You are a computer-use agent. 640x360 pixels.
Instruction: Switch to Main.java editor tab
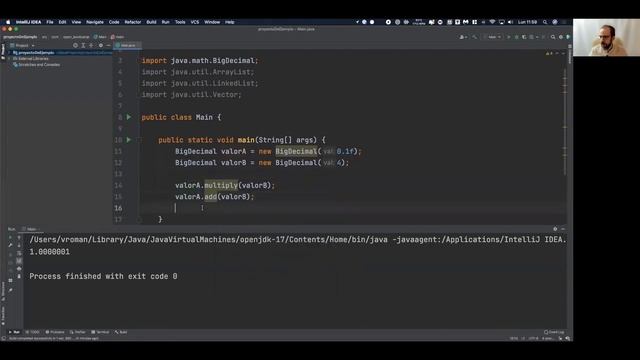[x=127, y=45]
